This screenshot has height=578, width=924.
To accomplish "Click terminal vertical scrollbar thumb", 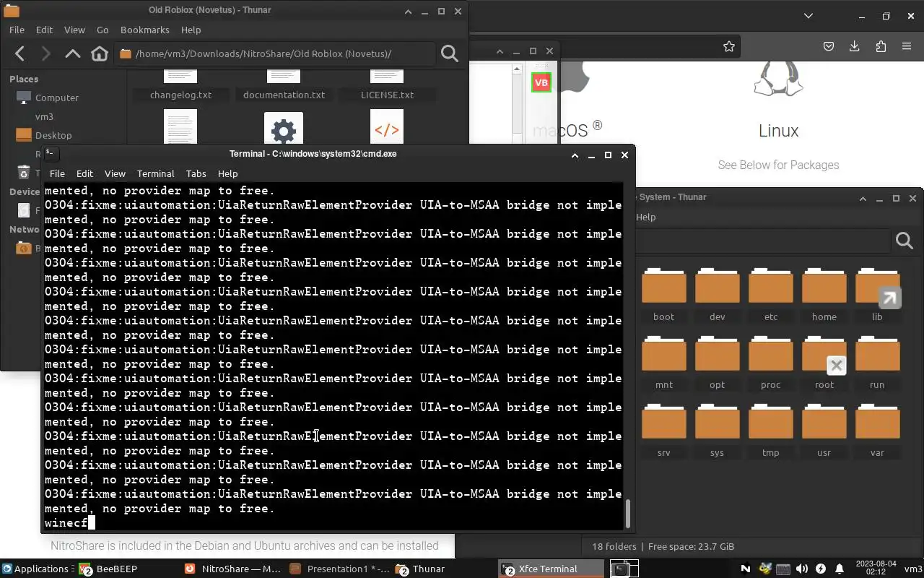I will (x=627, y=514).
